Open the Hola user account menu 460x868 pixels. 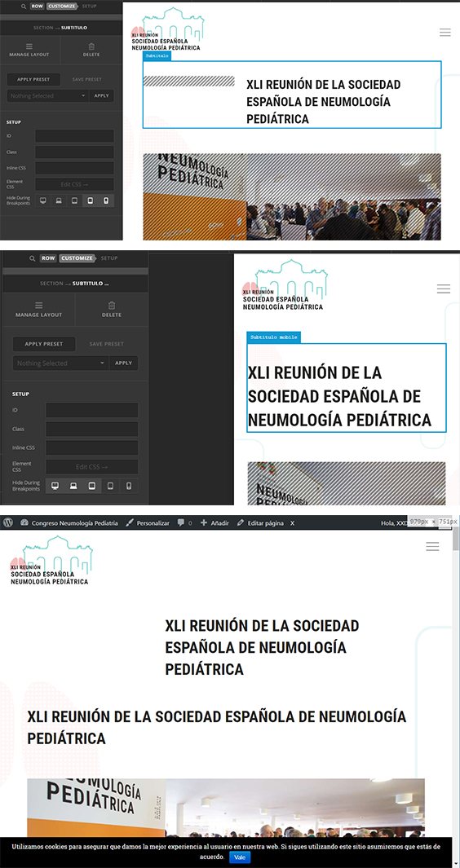coord(395,522)
